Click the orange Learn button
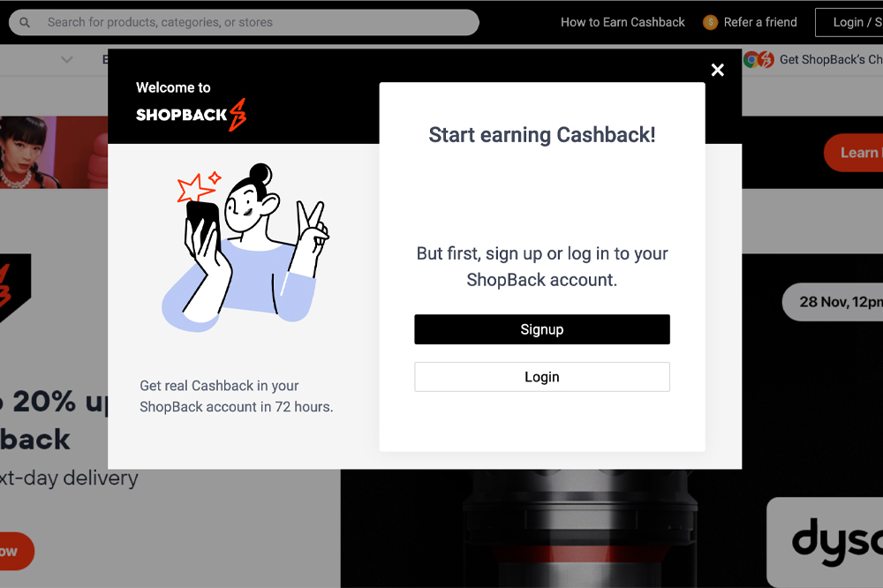 coord(853,153)
